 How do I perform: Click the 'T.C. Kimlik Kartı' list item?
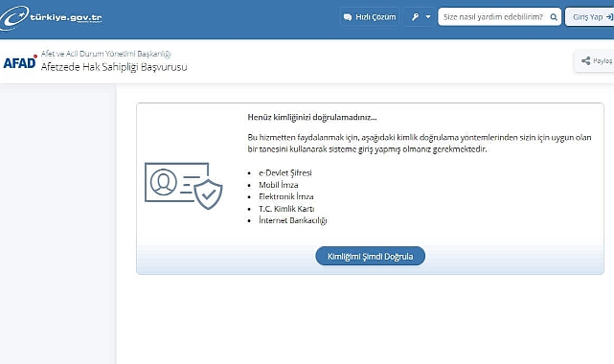pos(286,209)
